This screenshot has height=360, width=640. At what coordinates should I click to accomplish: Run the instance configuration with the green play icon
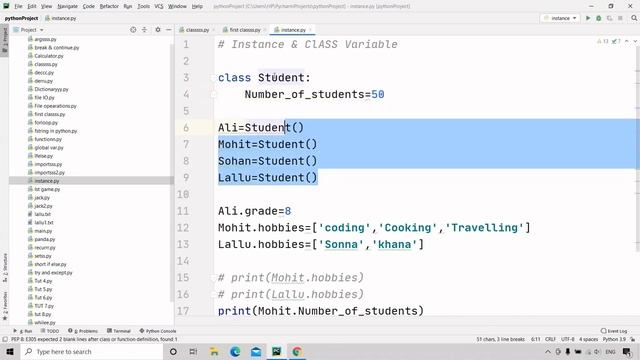click(588, 18)
